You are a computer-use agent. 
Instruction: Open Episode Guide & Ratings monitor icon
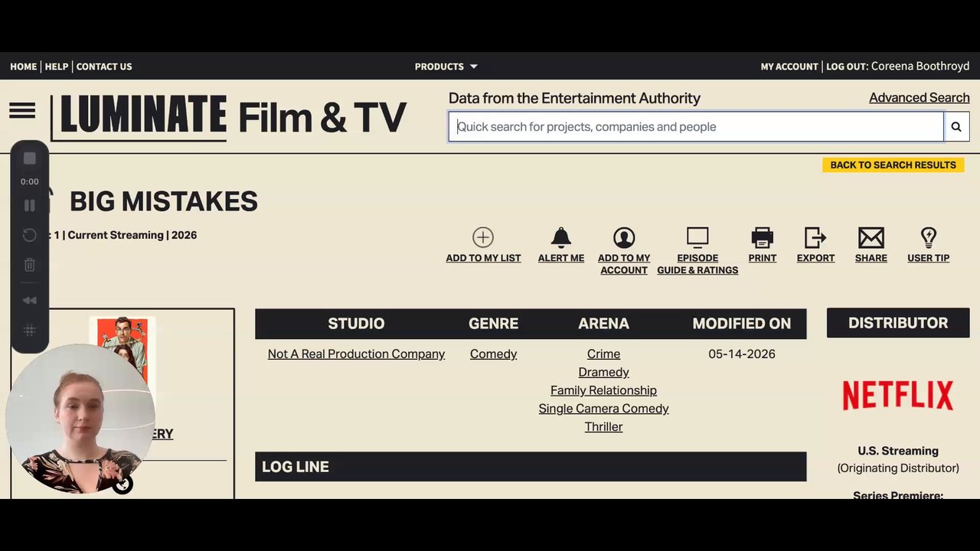pos(697,237)
